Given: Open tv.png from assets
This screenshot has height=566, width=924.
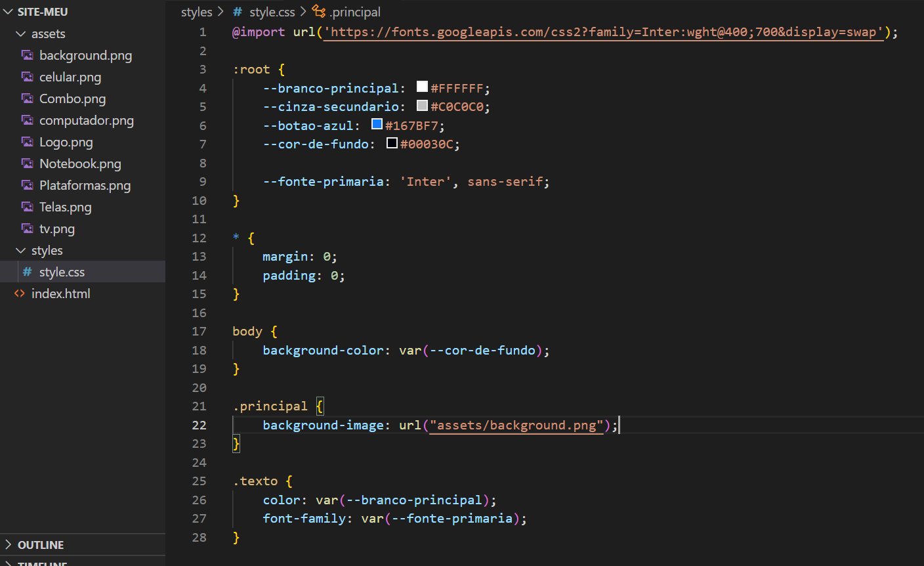Looking at the screenshot, I should click(57, 229).
